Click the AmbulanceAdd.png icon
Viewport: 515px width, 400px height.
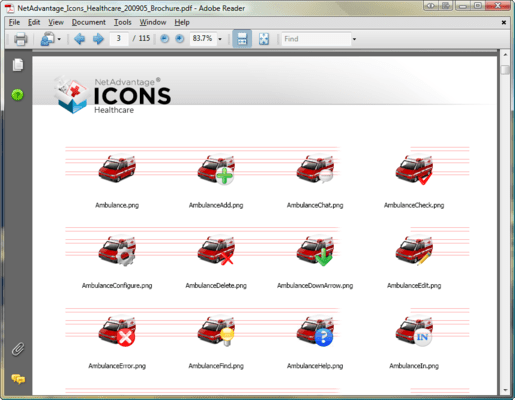(x=216, y=169)
